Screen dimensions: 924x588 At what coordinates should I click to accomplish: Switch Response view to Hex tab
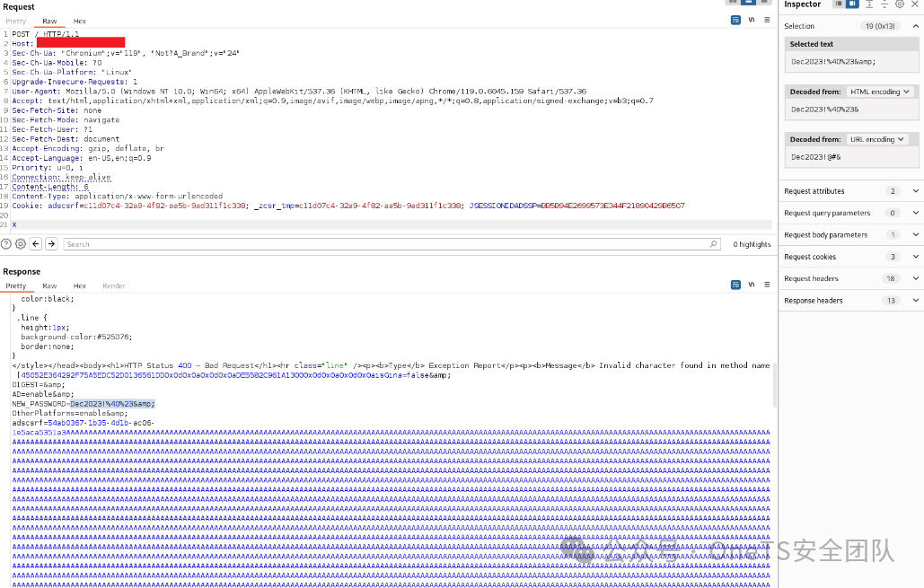(x=80, y=285)
